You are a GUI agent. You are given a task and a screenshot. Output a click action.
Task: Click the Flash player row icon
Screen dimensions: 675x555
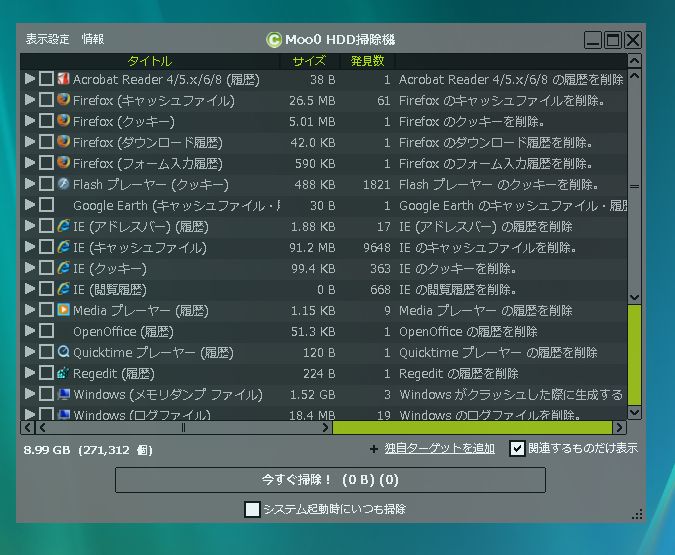coord(63,184)
